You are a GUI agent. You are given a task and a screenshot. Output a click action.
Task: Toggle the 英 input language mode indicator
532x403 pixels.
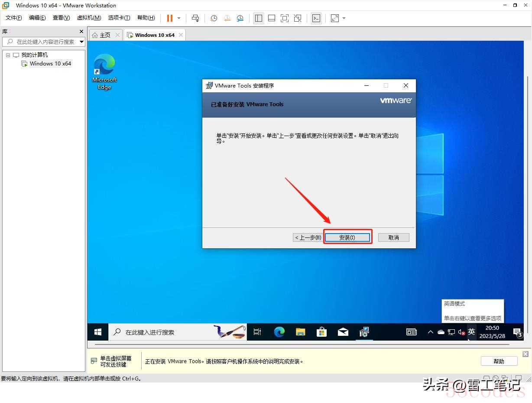click(471, 332)
